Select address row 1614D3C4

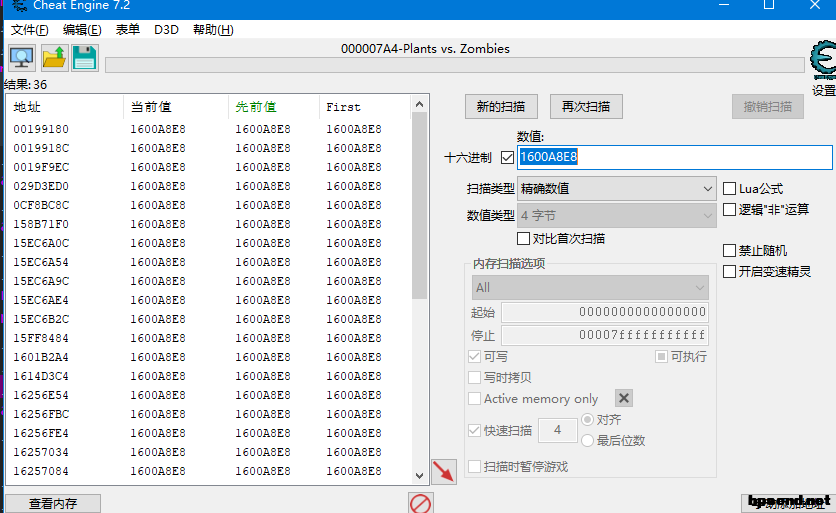coord(210,376)
